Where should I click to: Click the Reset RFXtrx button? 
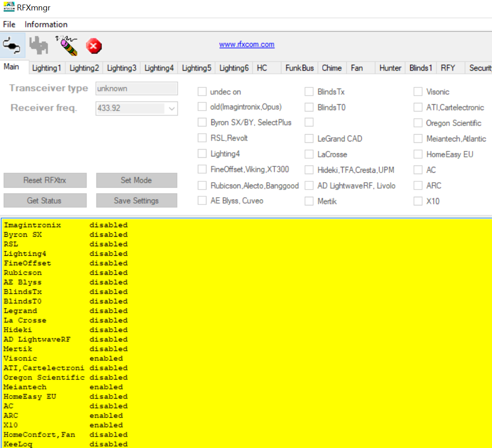(45, 180)
